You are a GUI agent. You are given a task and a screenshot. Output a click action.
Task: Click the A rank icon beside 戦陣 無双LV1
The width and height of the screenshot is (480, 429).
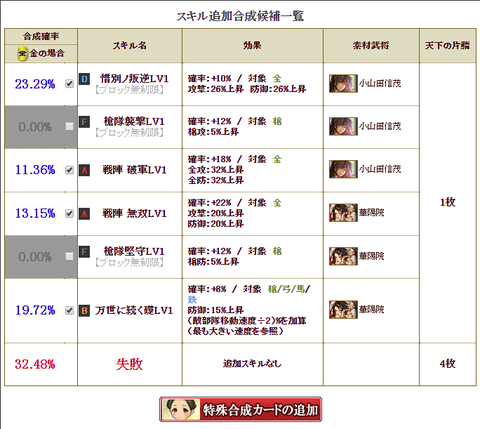tap(84, 214)
